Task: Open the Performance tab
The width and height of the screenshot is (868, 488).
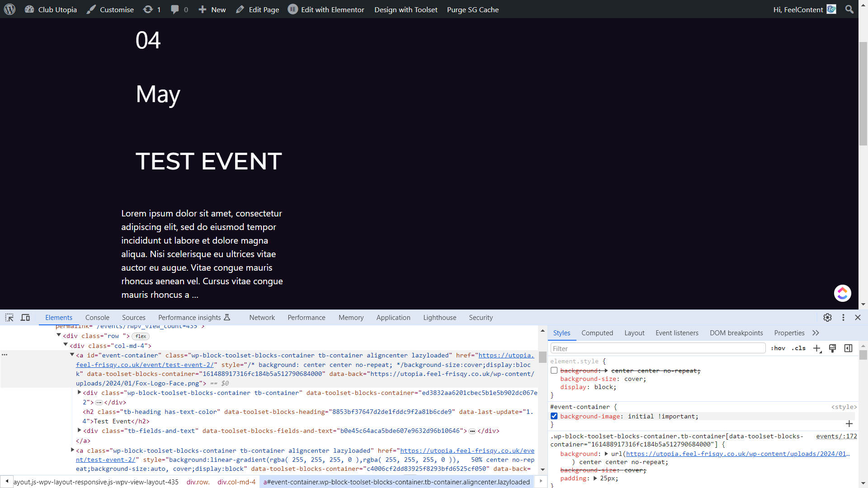Action: (x=307, y=318)
